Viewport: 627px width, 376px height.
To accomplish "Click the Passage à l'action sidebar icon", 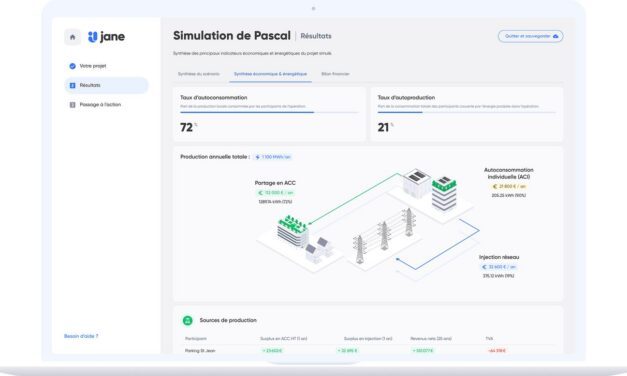I will pyautogui.click(x=72, y=105).
